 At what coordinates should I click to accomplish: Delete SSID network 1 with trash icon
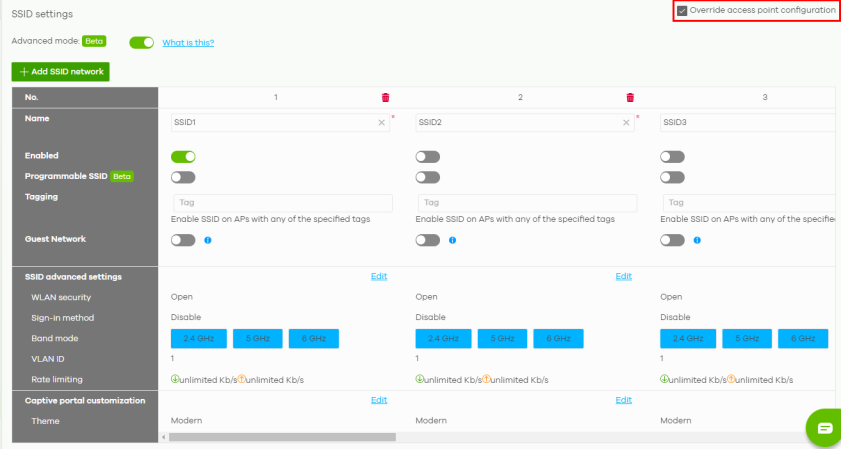pos(386,97)
